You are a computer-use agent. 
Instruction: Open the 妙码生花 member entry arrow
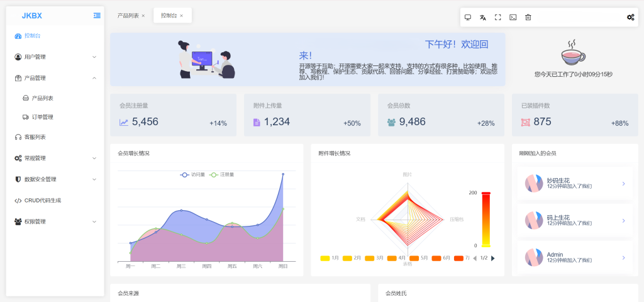623,184
